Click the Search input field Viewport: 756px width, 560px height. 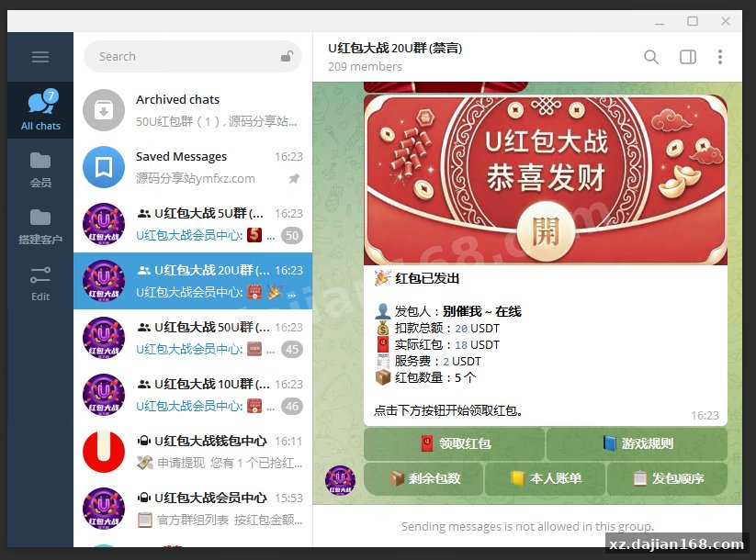click(x=193, y=56)
